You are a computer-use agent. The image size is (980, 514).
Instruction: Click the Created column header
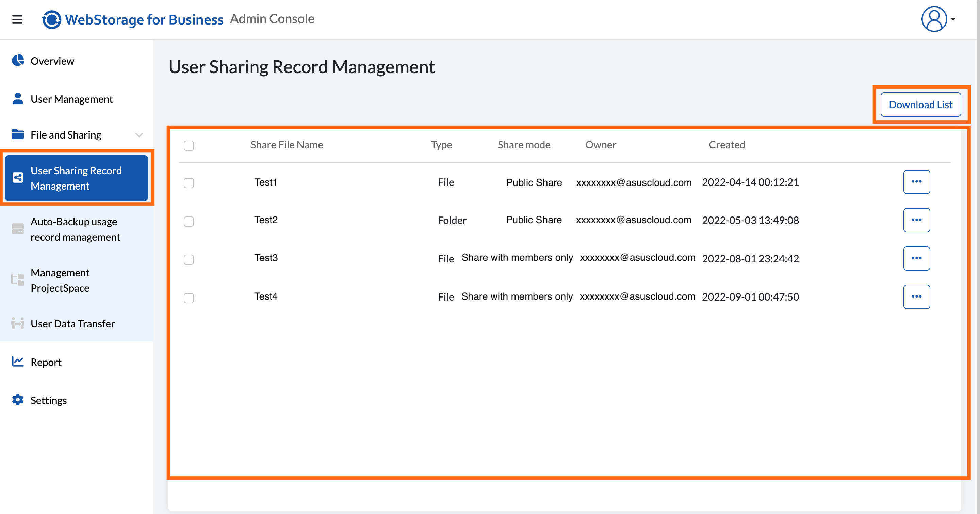coord(726,145)
